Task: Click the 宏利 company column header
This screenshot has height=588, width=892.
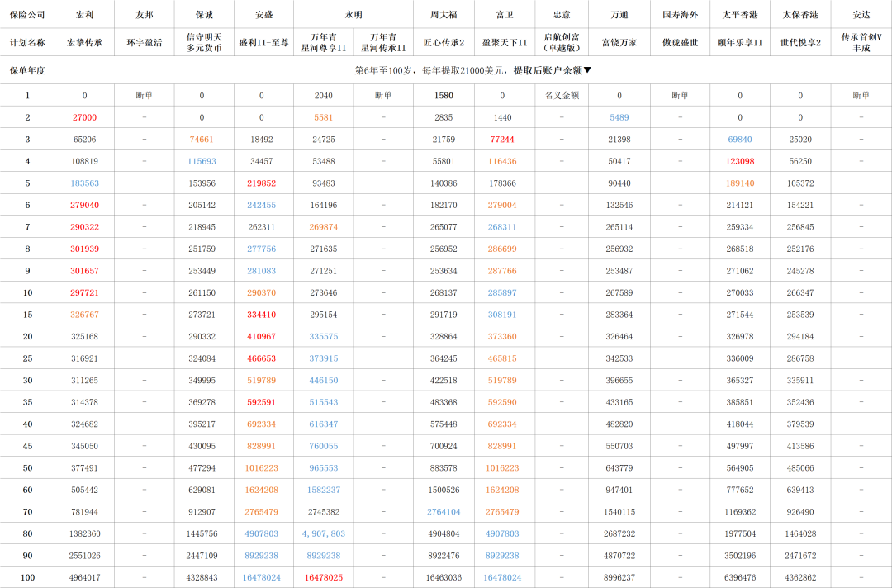Action: coord(84,15)
